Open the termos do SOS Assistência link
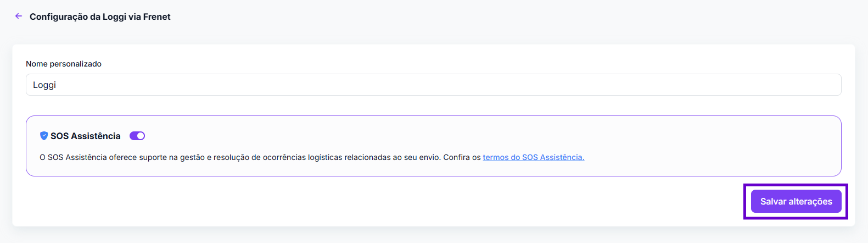Viewport: 868px width, 243px height. pyautogui.click(x=533, y=157)
